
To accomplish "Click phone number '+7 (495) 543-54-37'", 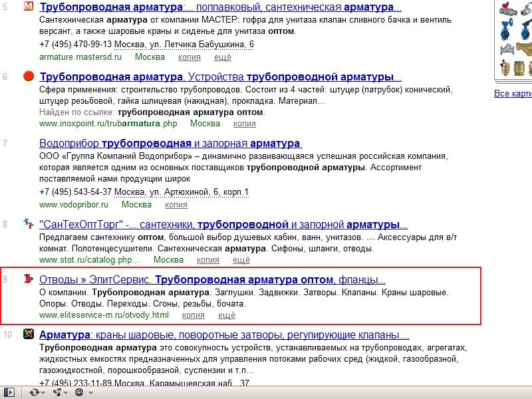I will click(x=75, y=192).
